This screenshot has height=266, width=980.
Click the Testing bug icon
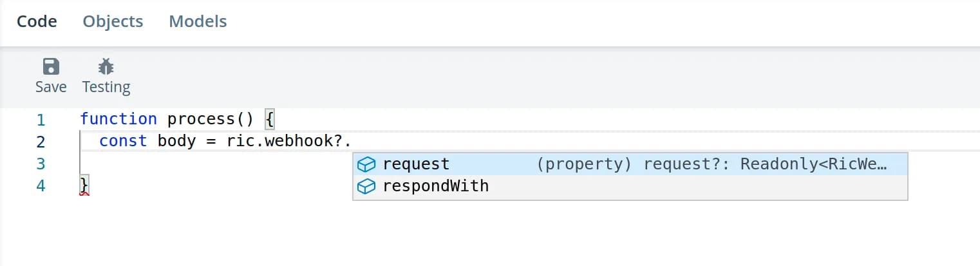point(106,66)
